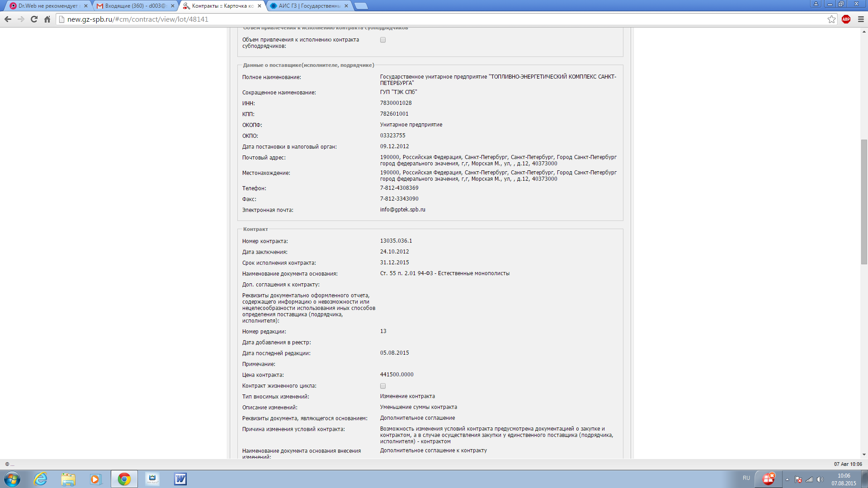Viewport: 868px width, 488px height.
Task: Toggle life cycle contract checkbox
Action: click(383, 386)
